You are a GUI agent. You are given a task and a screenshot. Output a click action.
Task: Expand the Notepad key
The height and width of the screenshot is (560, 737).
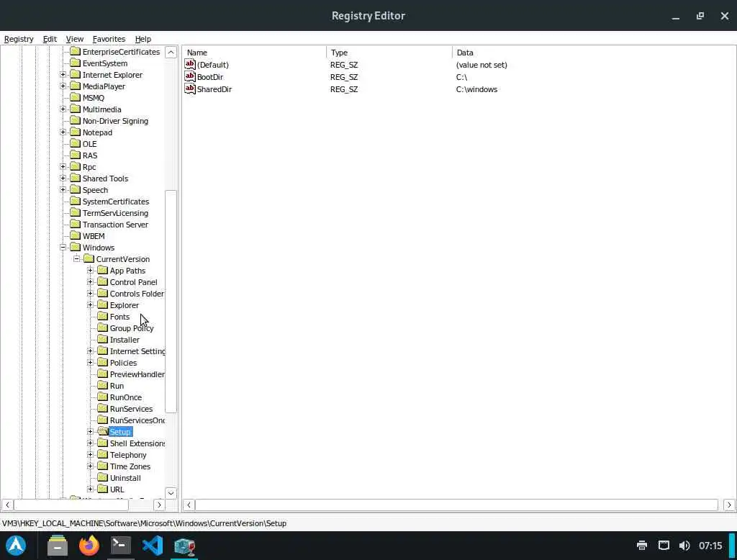[x=63, y=132]
